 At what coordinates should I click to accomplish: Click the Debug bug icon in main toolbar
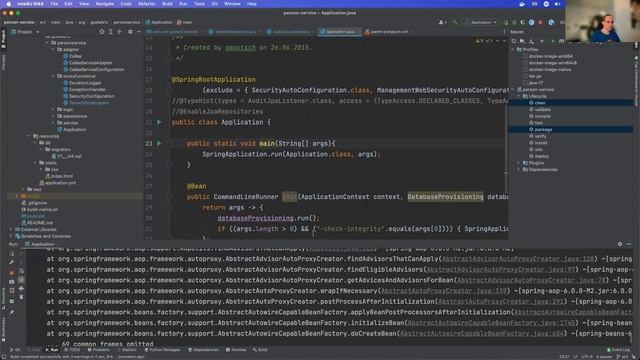pos(514,22)
